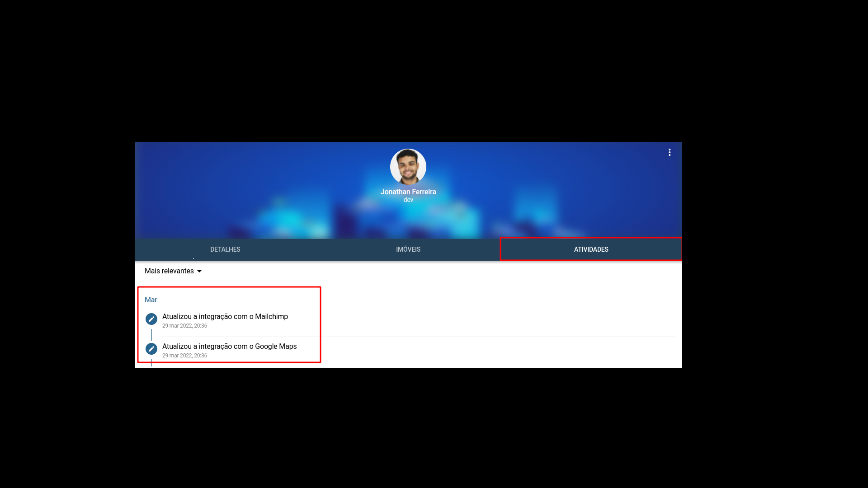
Task: Click the timestamp under the Google Maps activity
Action: click(184, 356)
